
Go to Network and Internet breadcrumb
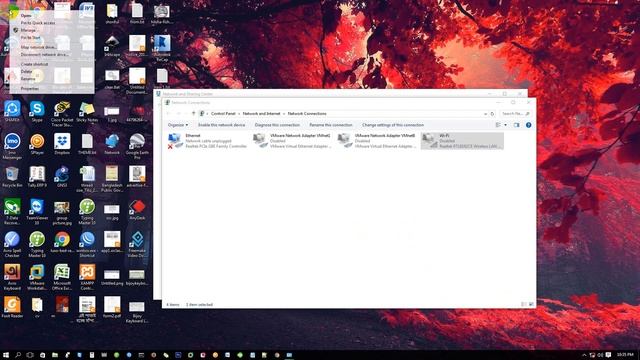pos(261,113)
